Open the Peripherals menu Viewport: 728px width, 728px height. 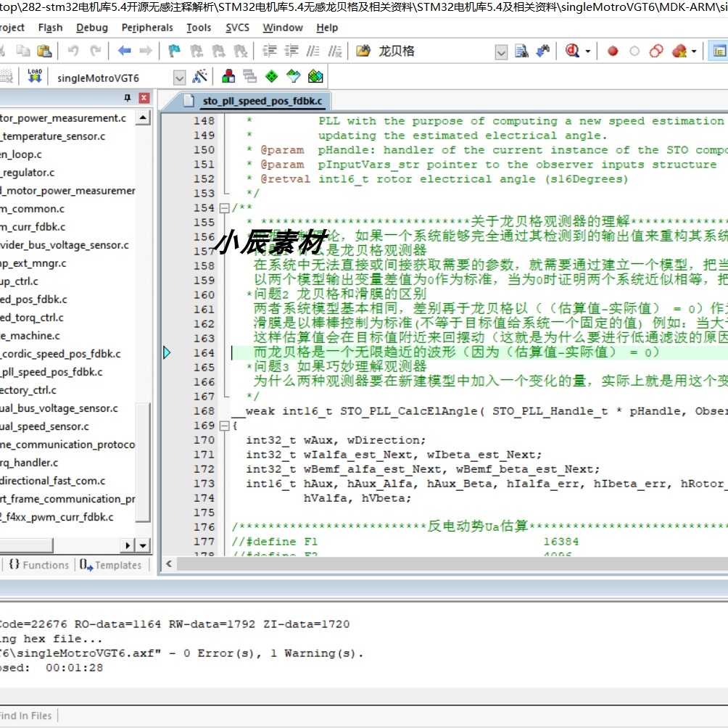(x=147, y=28)
